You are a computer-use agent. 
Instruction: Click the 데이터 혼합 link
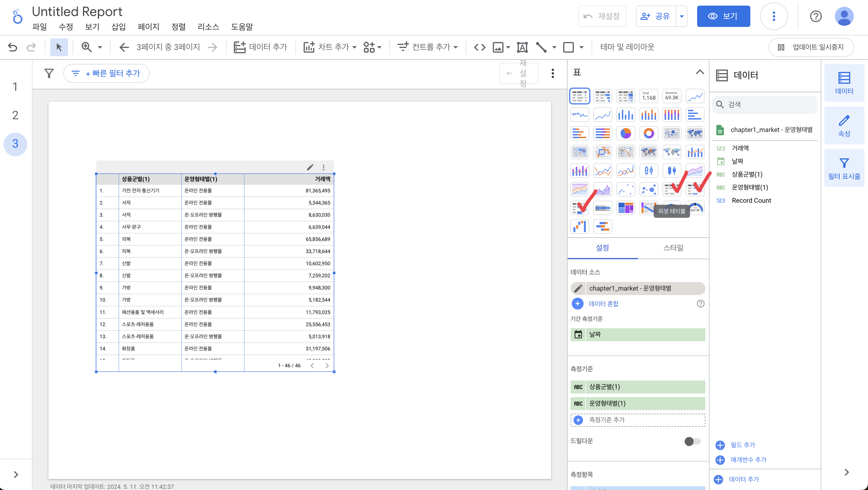(603, 304)
